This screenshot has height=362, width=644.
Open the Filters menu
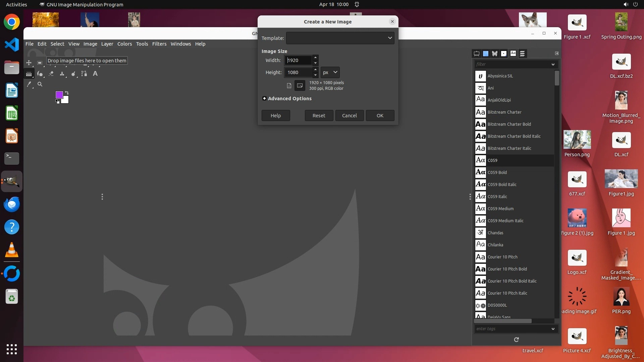[159, 44]
